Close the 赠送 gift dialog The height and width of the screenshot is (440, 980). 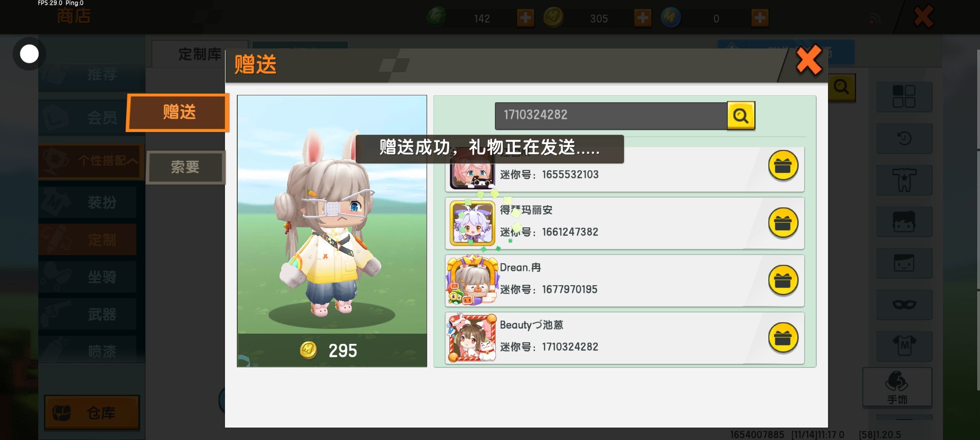(x=809, y=60)
